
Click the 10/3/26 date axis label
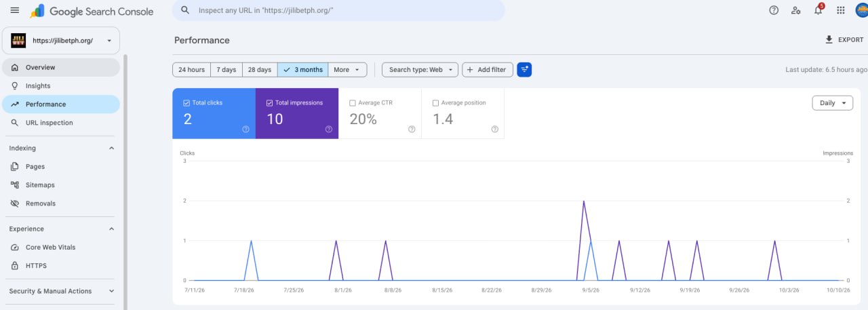pyautogui.click(x=789, y=290)
